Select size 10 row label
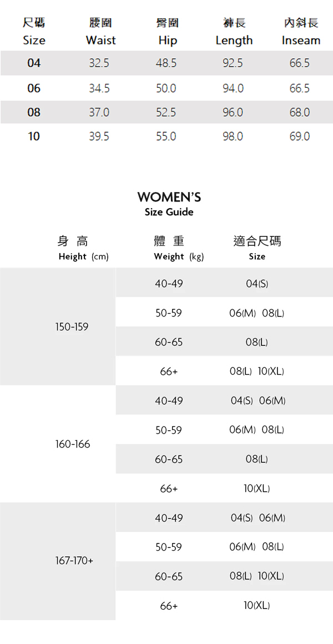Image resolution: width=333 pixels, height=644 pixels. (34, 137)
